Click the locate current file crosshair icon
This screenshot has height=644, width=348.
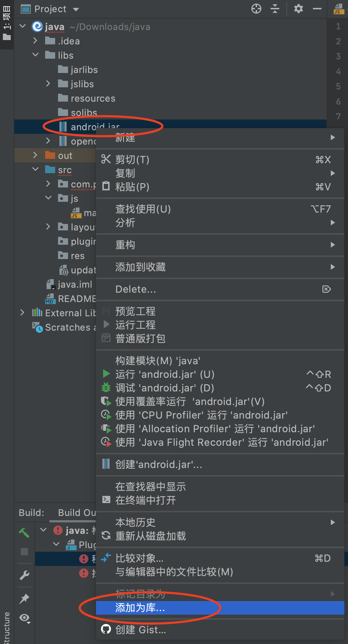256,9
